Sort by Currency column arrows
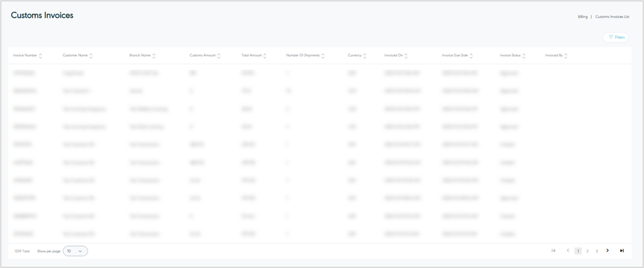 (365, 56)
